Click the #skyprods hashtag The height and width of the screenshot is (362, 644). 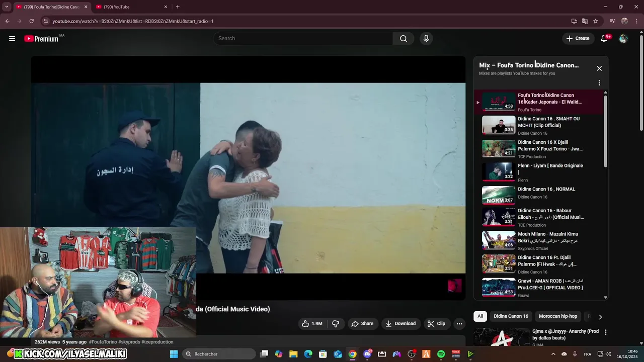pyautogui.click(x=130, y=342)
